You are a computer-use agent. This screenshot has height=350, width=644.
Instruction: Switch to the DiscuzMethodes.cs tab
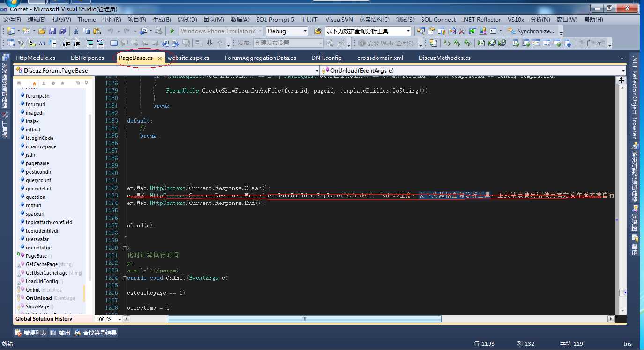pyautogui.click(x=444, y=58)
